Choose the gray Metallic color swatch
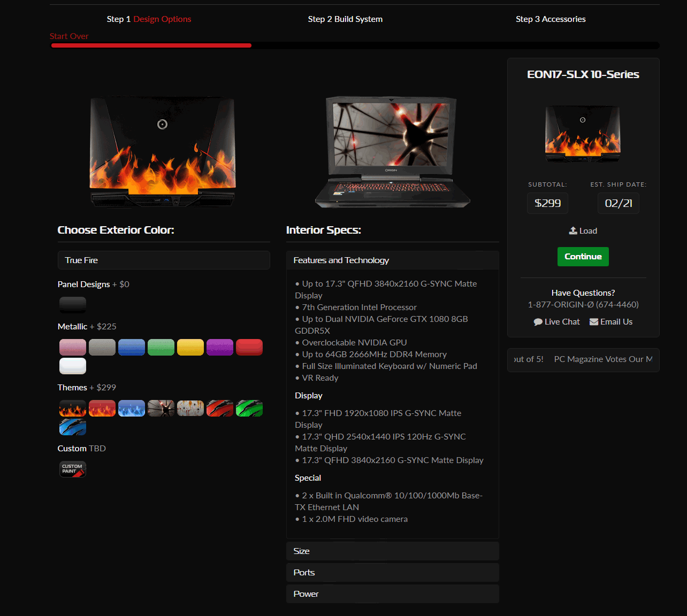The image size is (687, 616). [102, 347]
